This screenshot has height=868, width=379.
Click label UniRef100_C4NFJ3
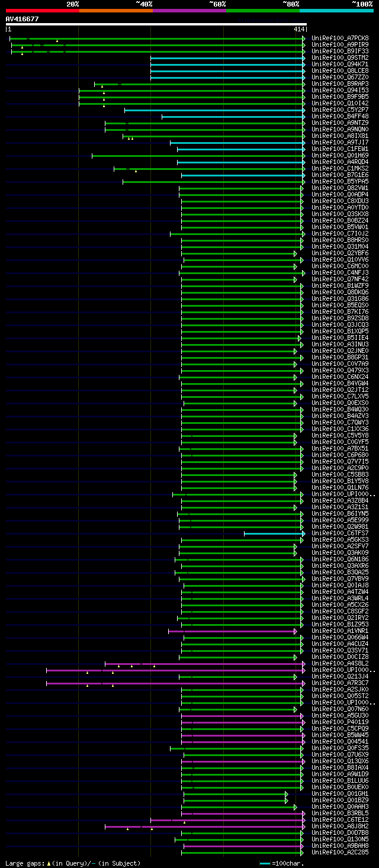(x=340, y=272)
